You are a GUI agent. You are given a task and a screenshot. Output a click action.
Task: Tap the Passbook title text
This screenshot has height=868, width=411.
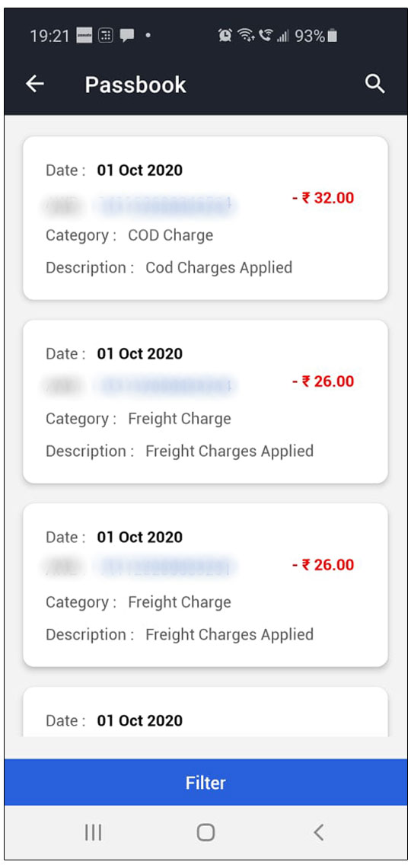[135, 85]
